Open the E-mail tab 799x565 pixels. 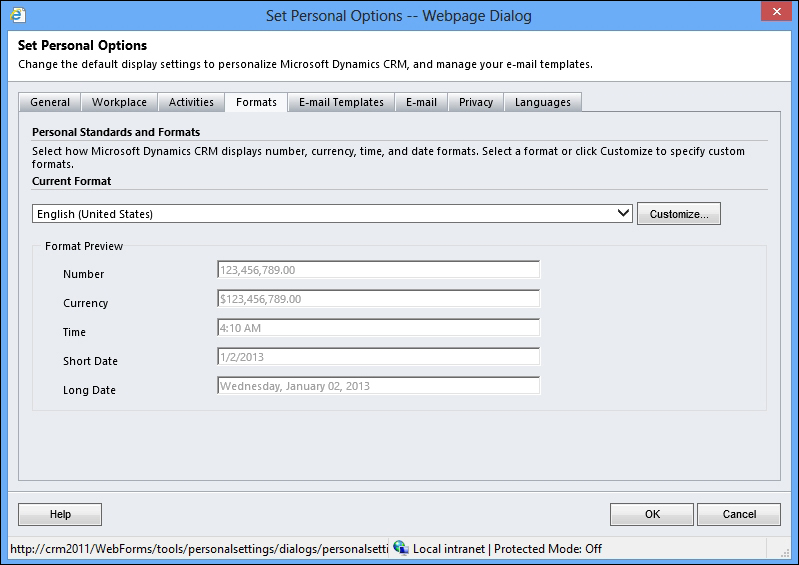click(x=421, y=102)
